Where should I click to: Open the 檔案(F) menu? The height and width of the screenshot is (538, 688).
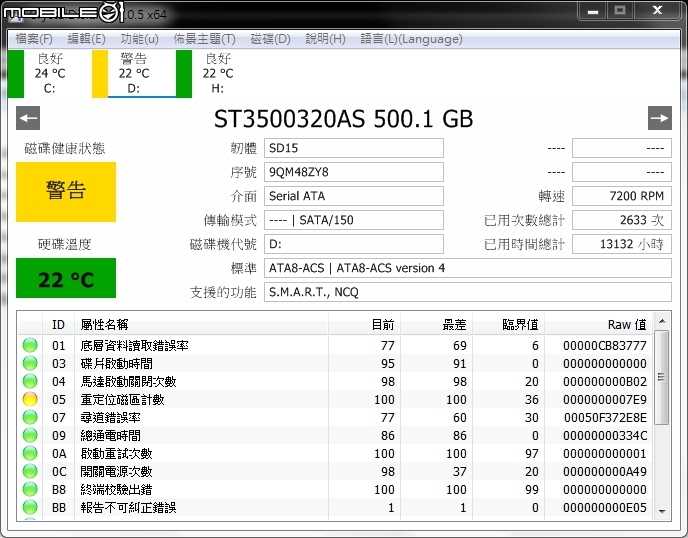pos(34,39)
